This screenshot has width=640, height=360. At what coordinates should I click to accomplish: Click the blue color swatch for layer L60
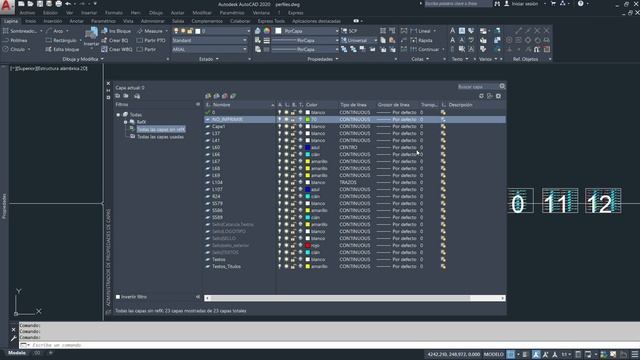coord(308,147)
